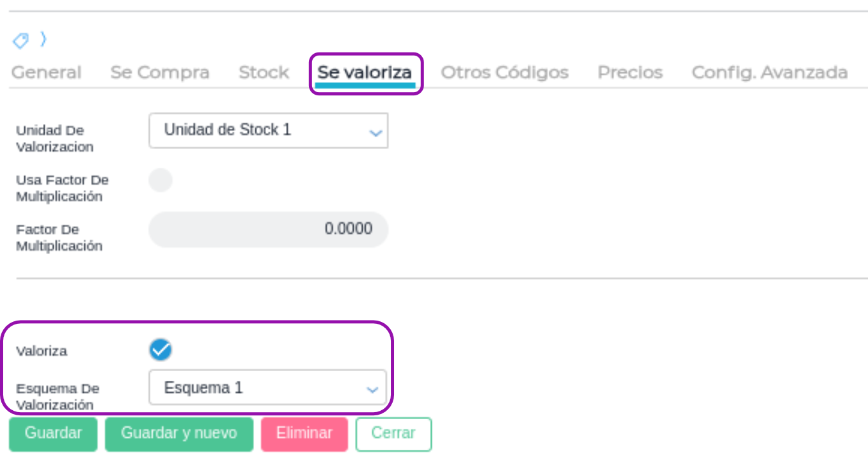Go to the Stock tab
Screen dimensions: 868x471
(x=264, y=73)
